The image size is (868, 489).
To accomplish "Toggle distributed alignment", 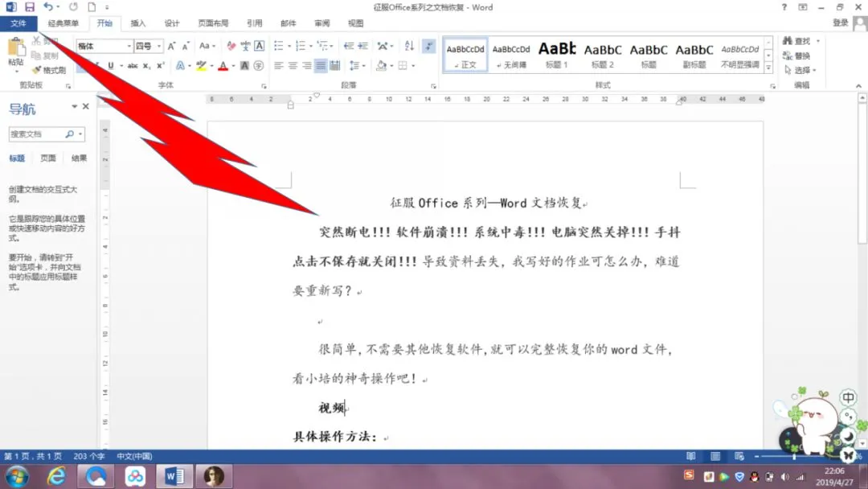I will [x=335, y=66].
